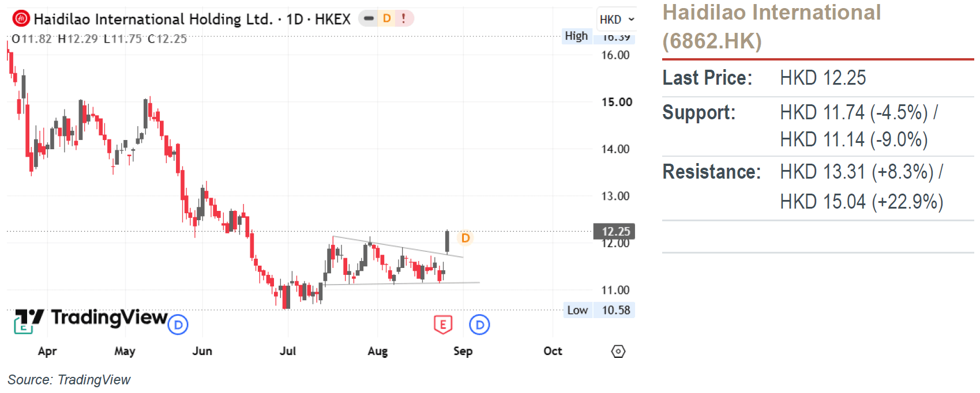This screenshot has width=980, height=393.
Task: Click the red E earnings marker
Action: 442,325
